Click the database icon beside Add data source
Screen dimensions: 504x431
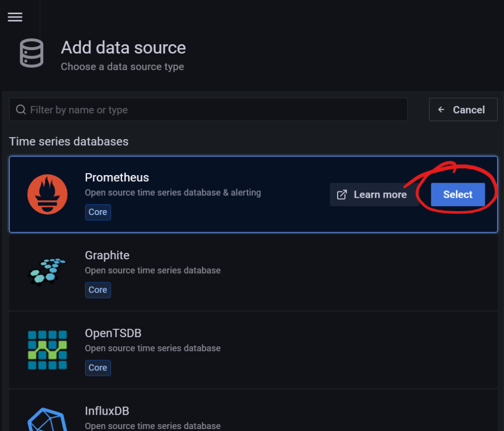tap(31, 53)
